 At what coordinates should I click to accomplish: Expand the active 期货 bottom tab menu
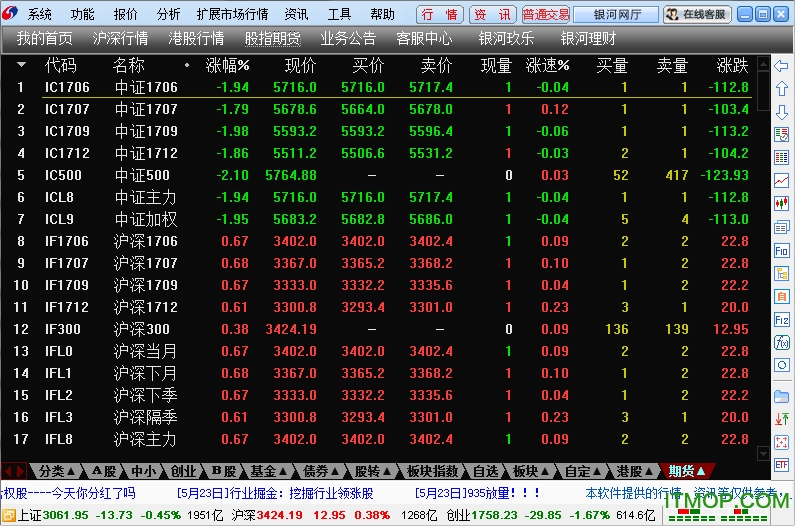click(701, 471)
